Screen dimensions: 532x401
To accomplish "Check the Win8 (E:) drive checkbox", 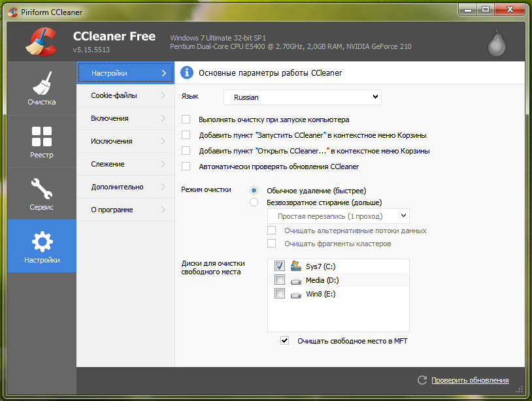I will (280, 293).
